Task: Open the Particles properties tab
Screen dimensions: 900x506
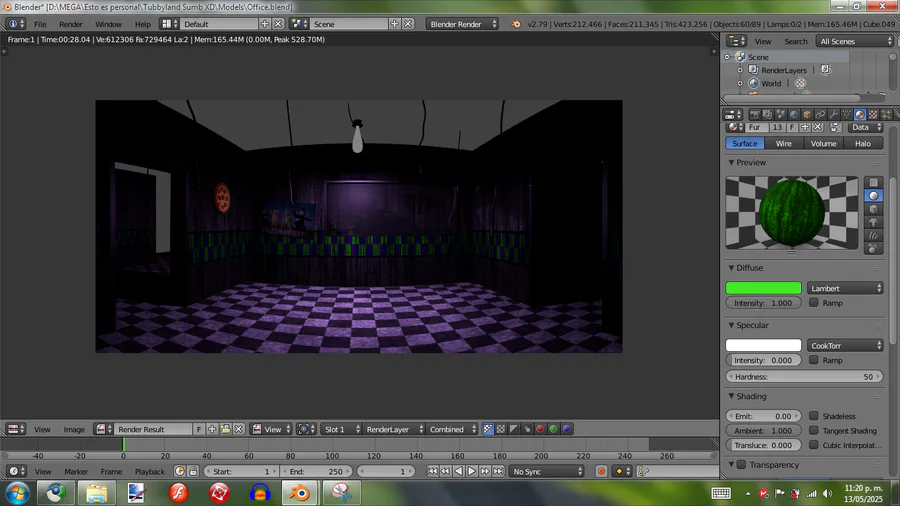Action: (x=886, y=115)
